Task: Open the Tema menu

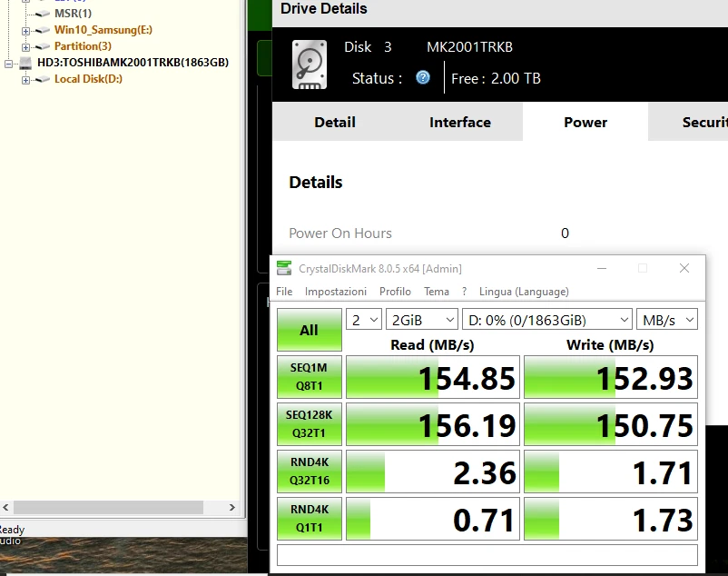Action: [x=437, y=291]
